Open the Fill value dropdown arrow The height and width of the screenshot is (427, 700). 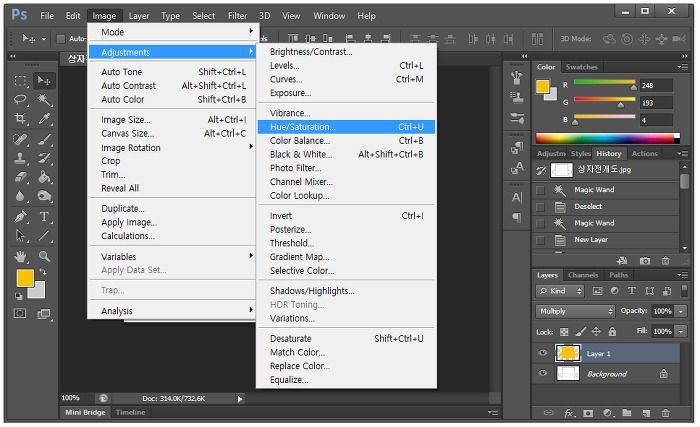point(681,331)
